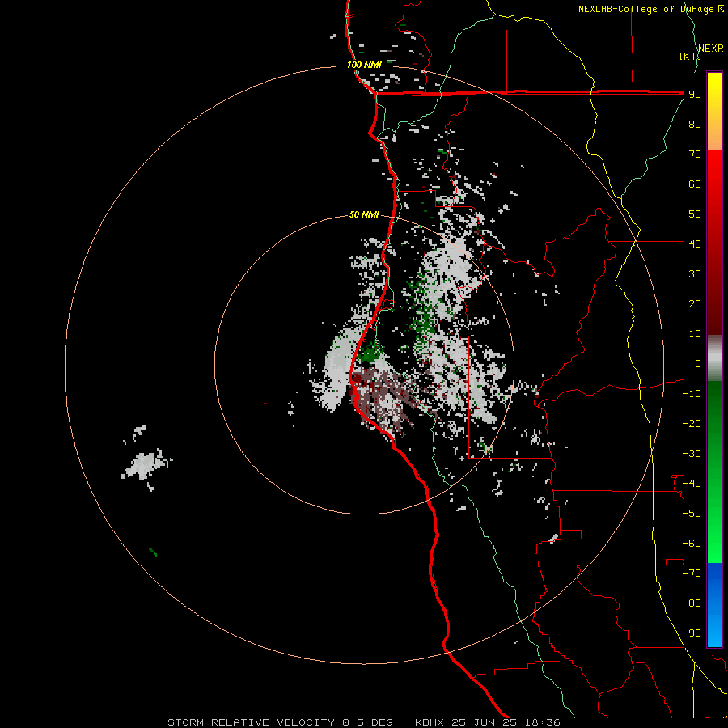728x728 pixels.
Task: Click the 30 value on velocity scale
Action: [x=695, y=274]
